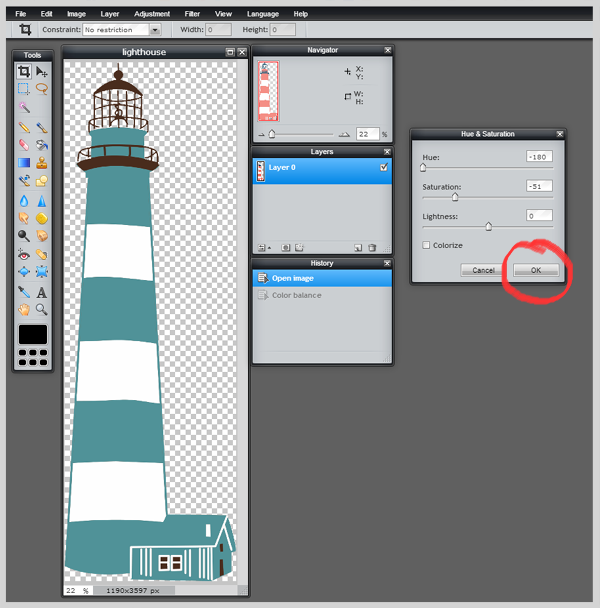This screenshot has height=608, width=600.
Task: Open the black foreground color swatch
Action: pos(33,334)
